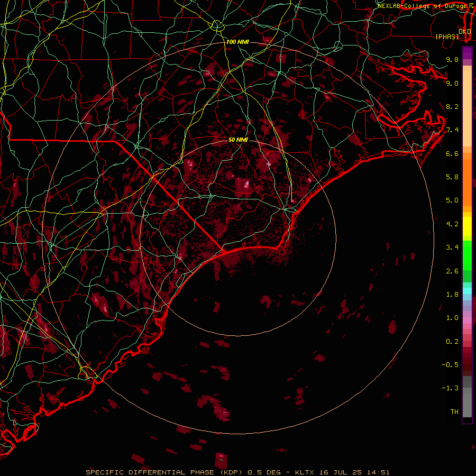
Task: Click the 7.4 color scale value
Action: pyautogui.click(x=452, y=130)
